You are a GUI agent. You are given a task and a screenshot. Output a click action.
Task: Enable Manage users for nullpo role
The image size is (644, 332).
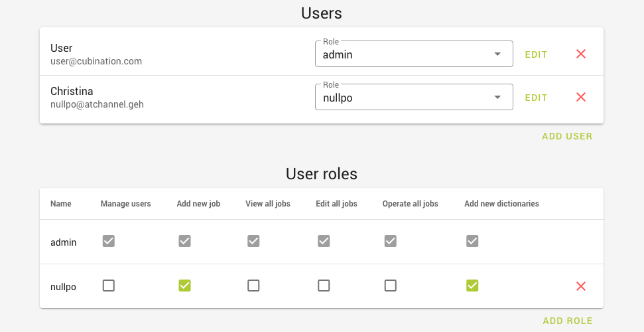[x=109, y=286]
